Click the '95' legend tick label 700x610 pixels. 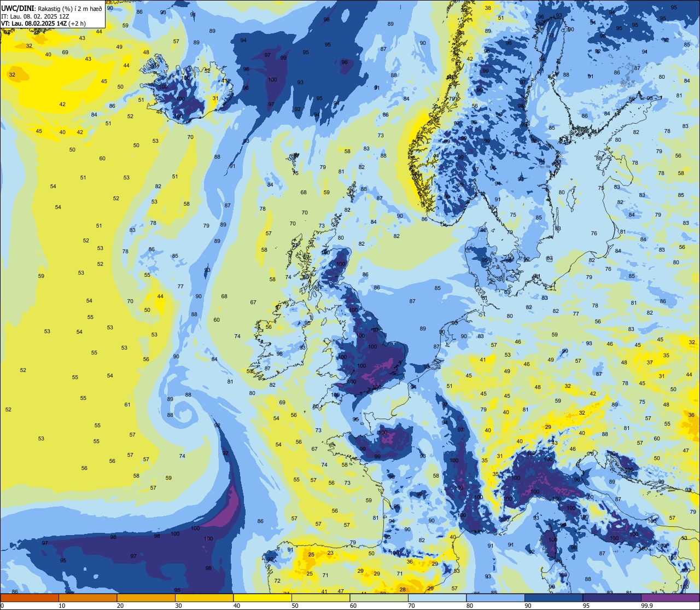(587, 606)
